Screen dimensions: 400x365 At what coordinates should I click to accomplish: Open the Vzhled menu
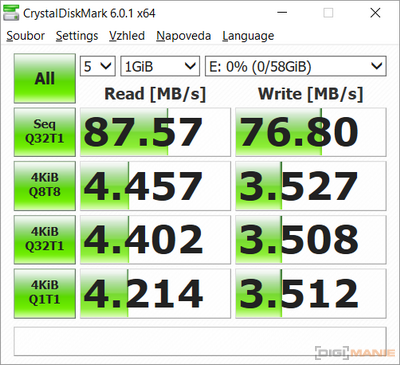(127, 36)
